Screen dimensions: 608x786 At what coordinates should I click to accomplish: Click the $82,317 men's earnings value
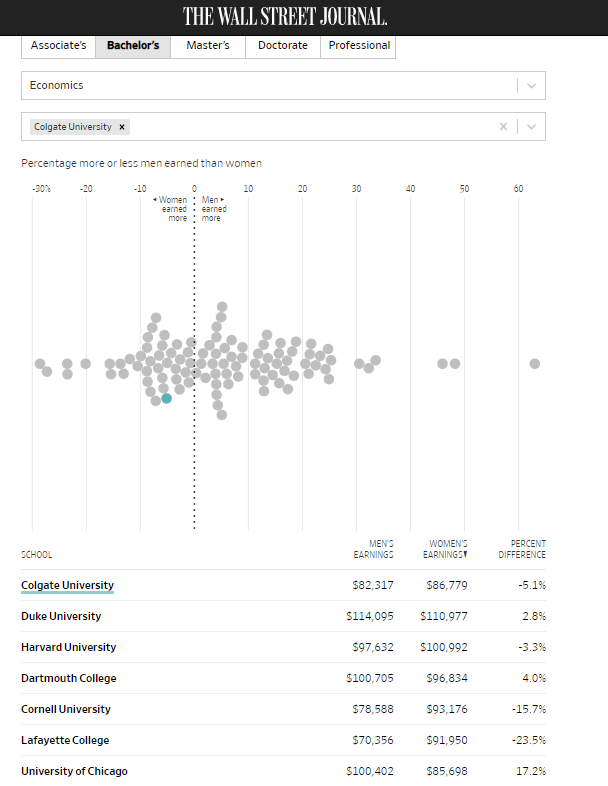pyautogui.click(x=373, y=585)
